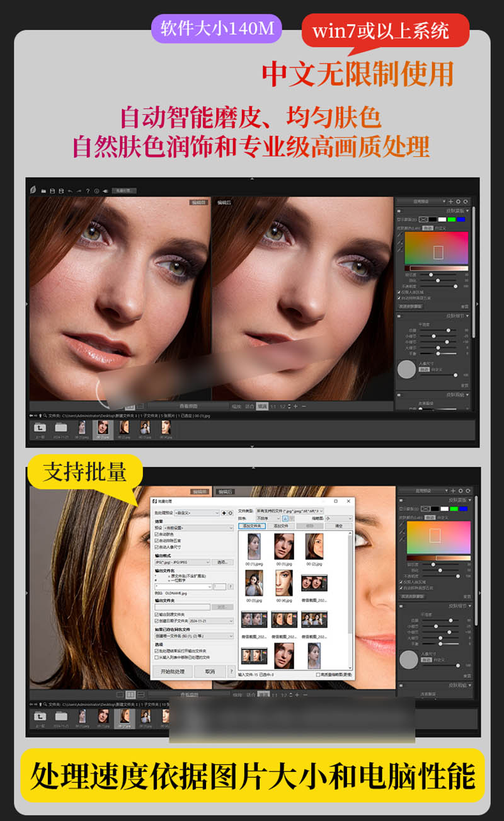Viewport: 504px width, 821px height.
Task: Open the JPG output format dropdown in the batch dialog
Action: click(x=183, y=562)
